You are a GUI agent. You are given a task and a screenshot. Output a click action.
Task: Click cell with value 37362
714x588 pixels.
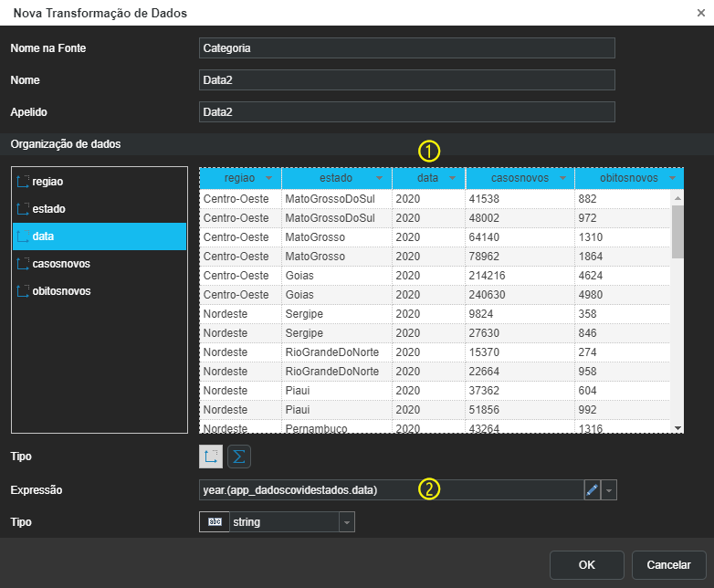(520, 391)
